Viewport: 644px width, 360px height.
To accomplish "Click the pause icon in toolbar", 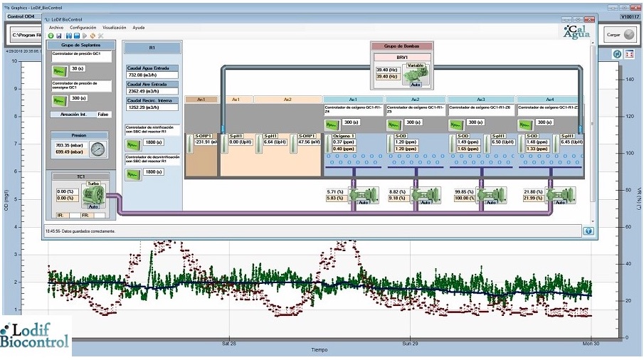I will [x=69, y=36].
